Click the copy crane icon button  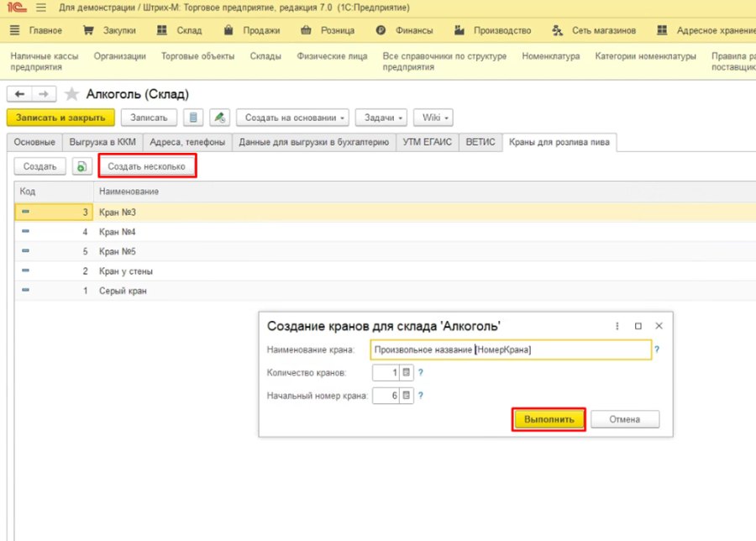coord(82,166)
